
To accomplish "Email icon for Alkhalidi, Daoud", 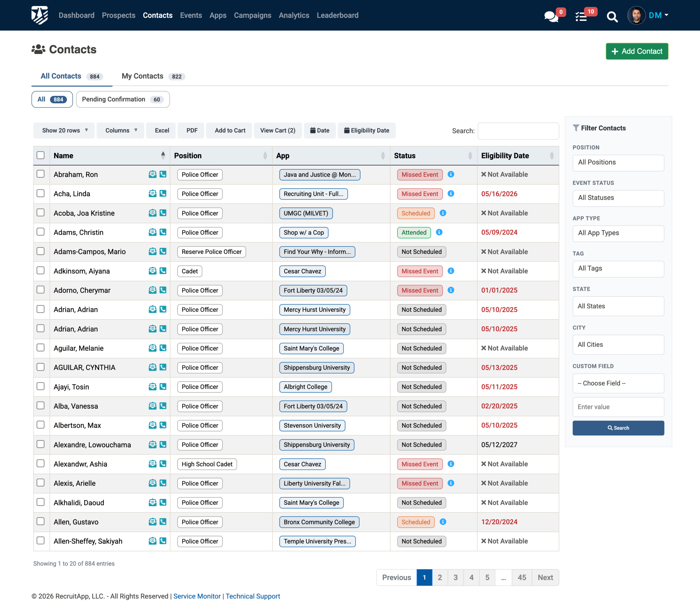I will pyautogui.click(x=153, y=502).
